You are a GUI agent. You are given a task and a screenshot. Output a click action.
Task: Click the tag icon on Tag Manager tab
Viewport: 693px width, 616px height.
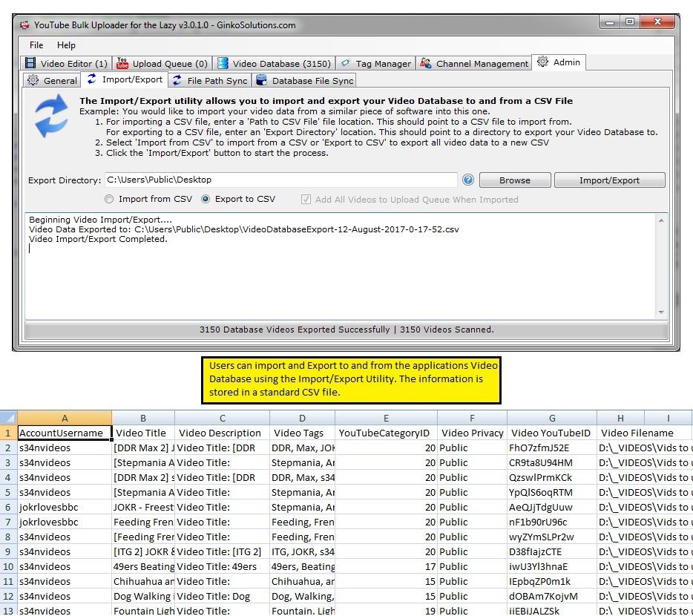[x=345, y=63]
